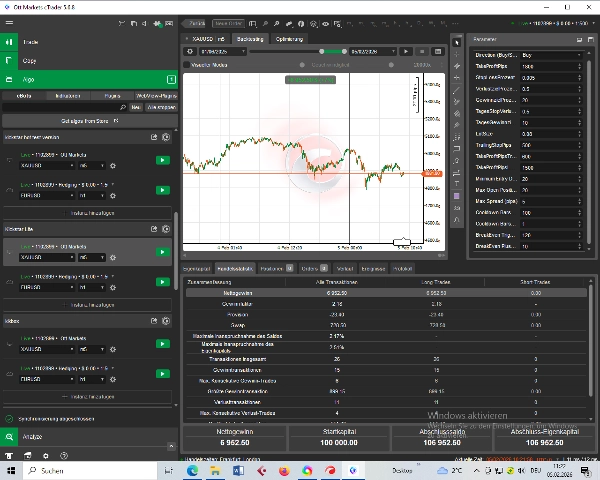Start the first XAUUSD cBot instance
The image size is (600, 480).
(162, 159)
